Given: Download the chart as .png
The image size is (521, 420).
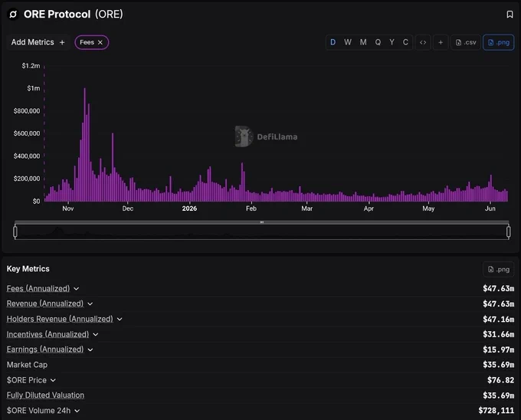Looking at the screenshot, I should coord(499,42).
